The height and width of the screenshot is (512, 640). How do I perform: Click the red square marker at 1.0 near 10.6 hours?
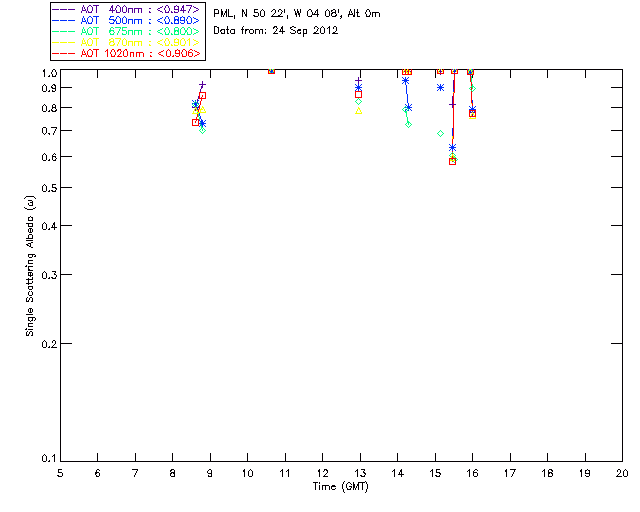pos(271,71)
